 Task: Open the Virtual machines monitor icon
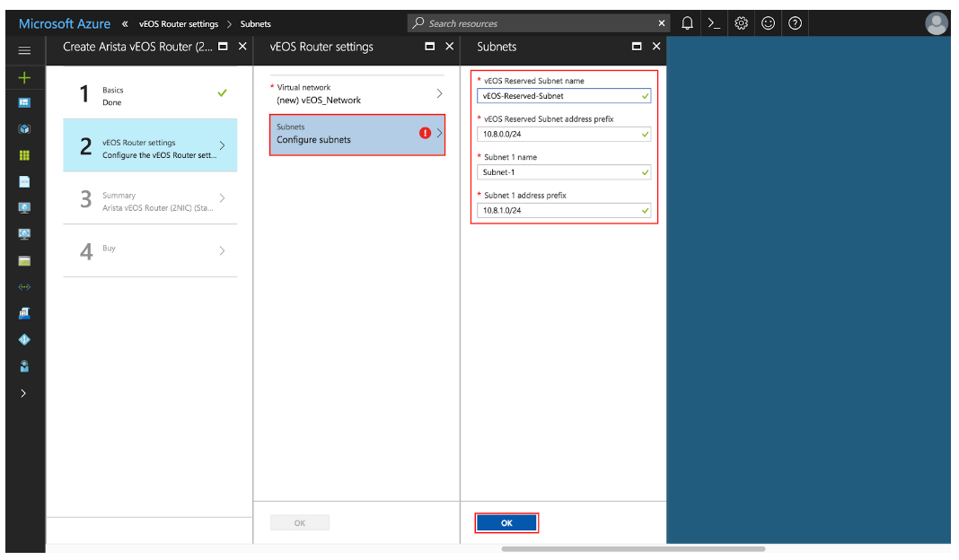point(24,208)
